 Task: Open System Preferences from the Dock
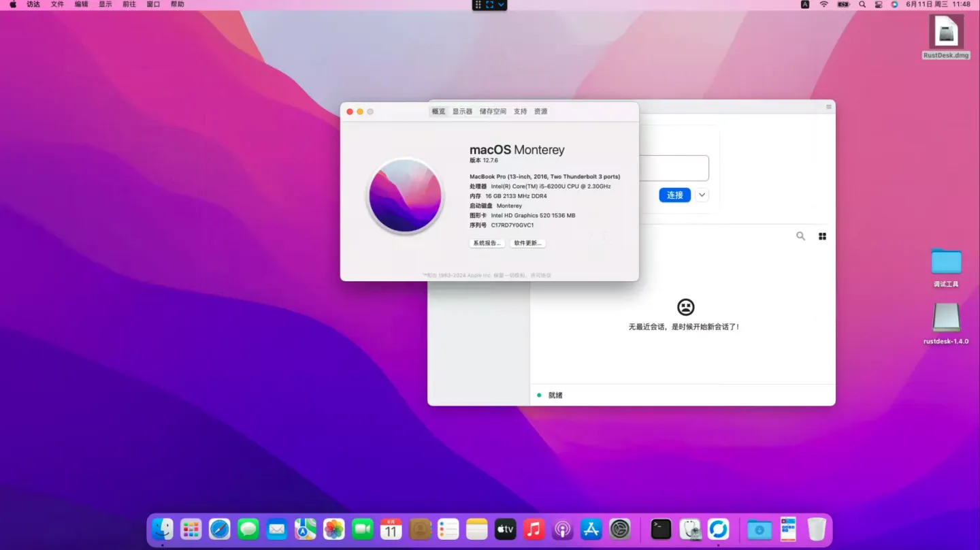click(x=620, y=529)
